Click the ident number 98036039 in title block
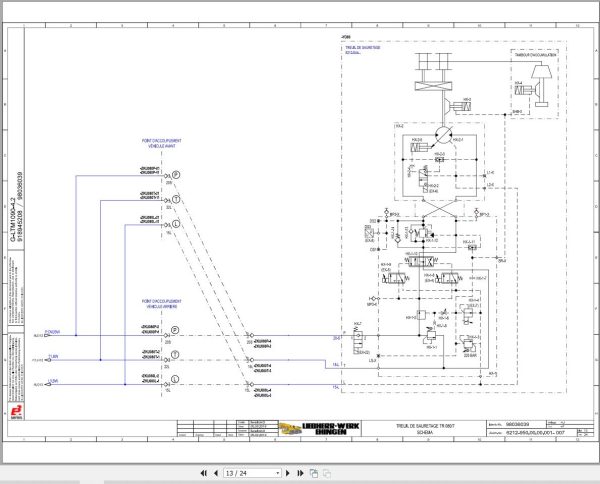This screenshot has height=484, width=600. 517,424
